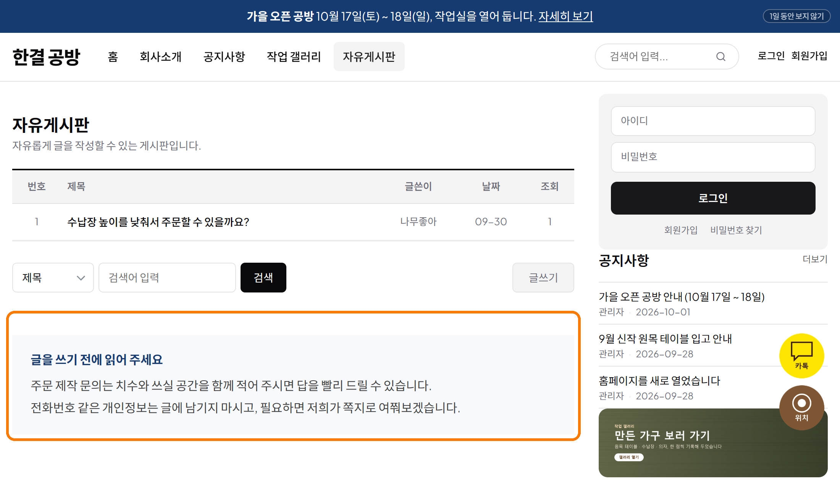Click the 날짜 column header
Viewport: 840px width, 504px height.
pos(491,186)
